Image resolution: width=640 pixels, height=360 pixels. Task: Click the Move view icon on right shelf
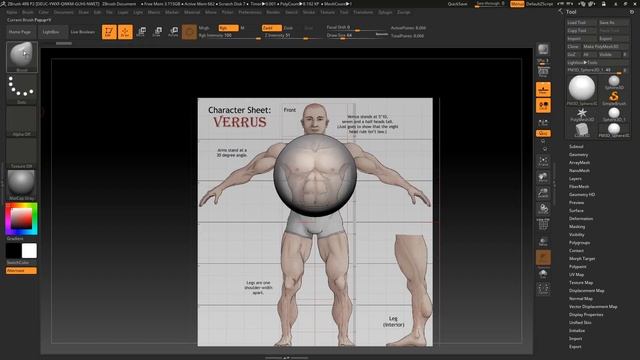[x=543, y=177]
